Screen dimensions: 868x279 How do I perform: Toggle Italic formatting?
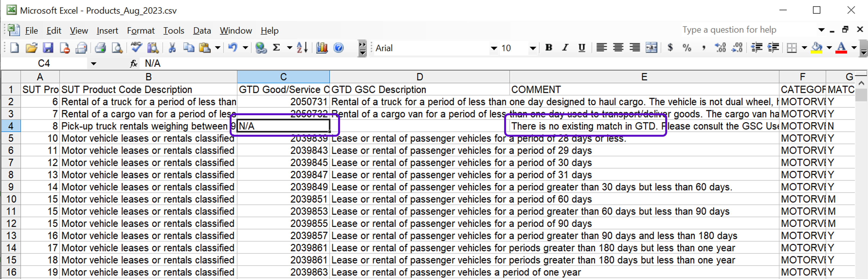[x=565, y=48]
